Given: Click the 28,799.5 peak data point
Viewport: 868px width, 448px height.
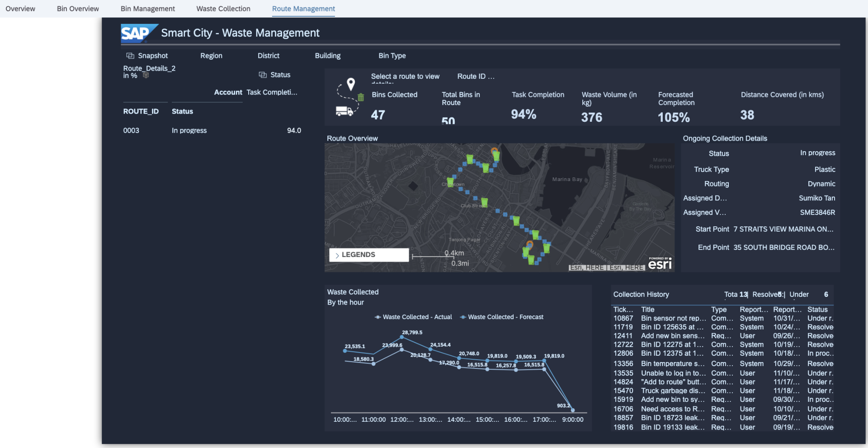Looking at the screenshot, I should pos(402,337).
